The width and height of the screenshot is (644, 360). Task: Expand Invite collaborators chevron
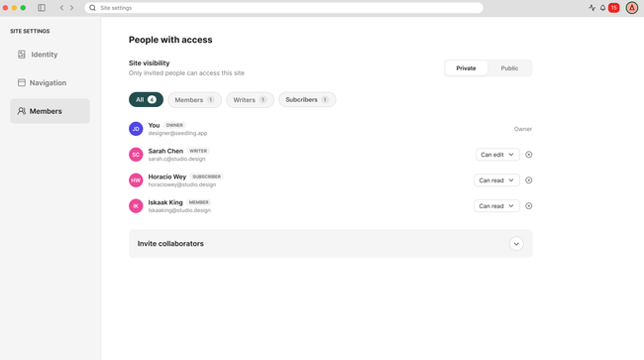pyautogui.click(x=516, y=244)
